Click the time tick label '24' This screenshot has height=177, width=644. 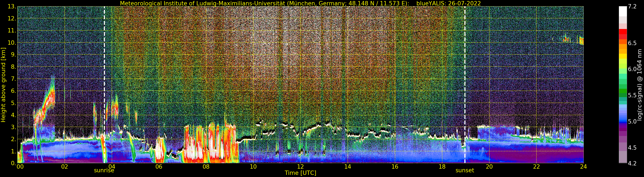coord(583,166)
